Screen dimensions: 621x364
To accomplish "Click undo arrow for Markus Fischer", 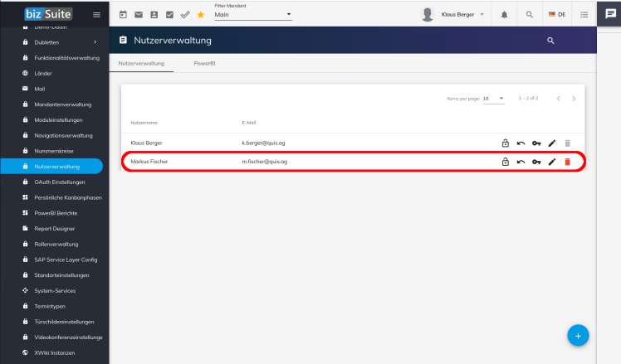I will [521, 162].
